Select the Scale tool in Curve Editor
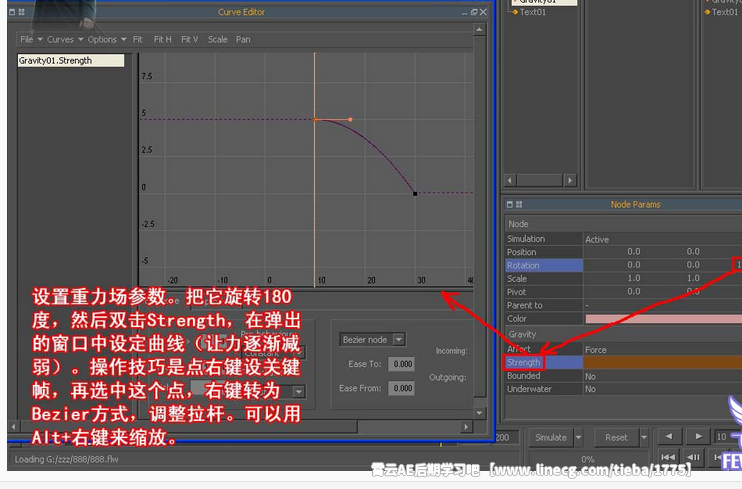Viewport: 742px width, 489px height. click(x=218, y=39)
